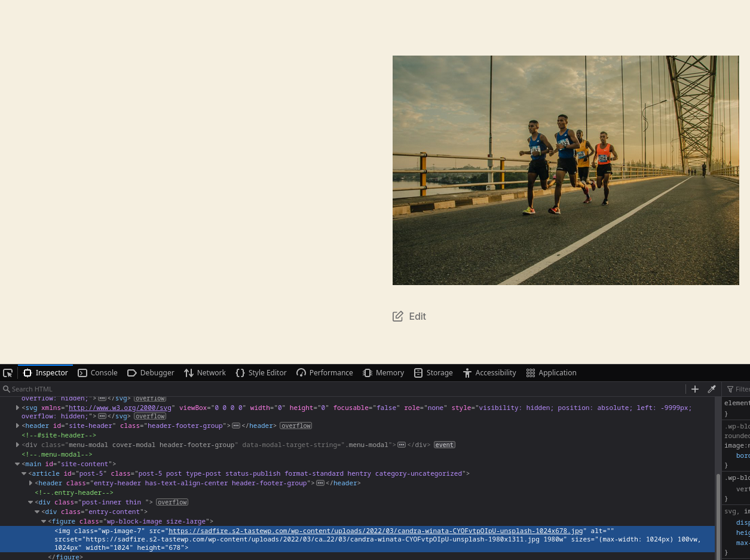The image size is (750, 560).
Task: Collapse the figure wp-block-image node
Action: pos(44,521)
